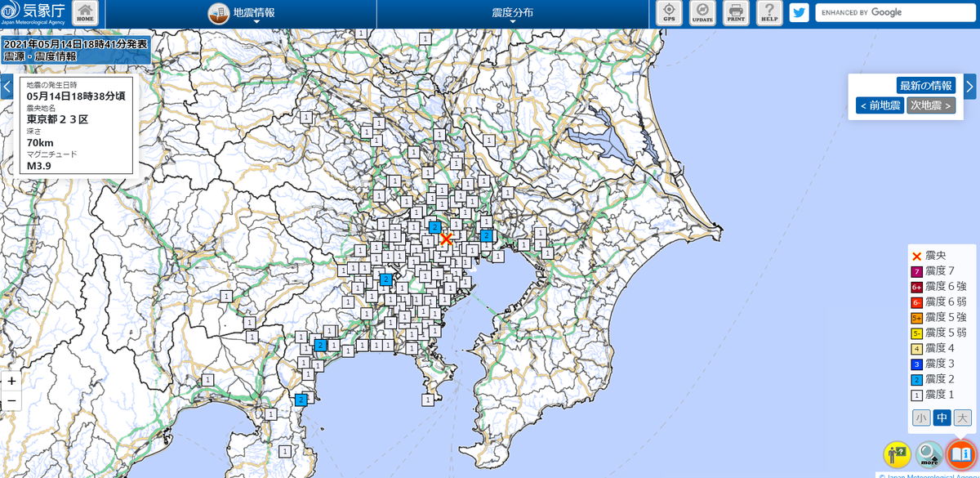Click the UPDATE refresh button
This screenshot has width=980, height=478.
tap(702, 13)
